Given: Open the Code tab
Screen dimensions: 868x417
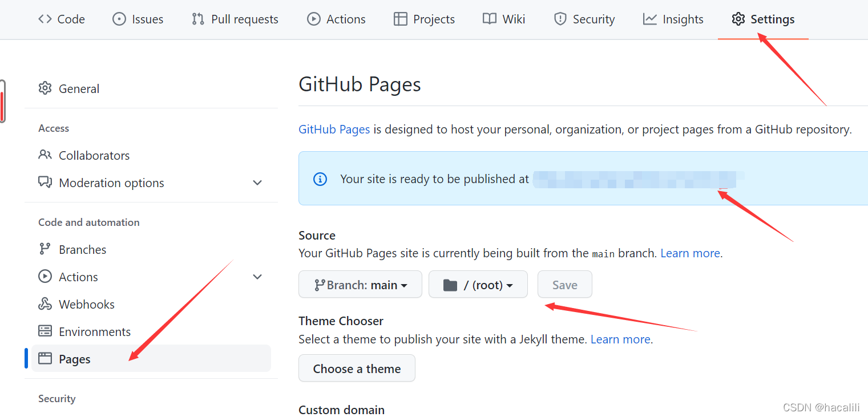Looking at the screenshot, I should 62,19.
